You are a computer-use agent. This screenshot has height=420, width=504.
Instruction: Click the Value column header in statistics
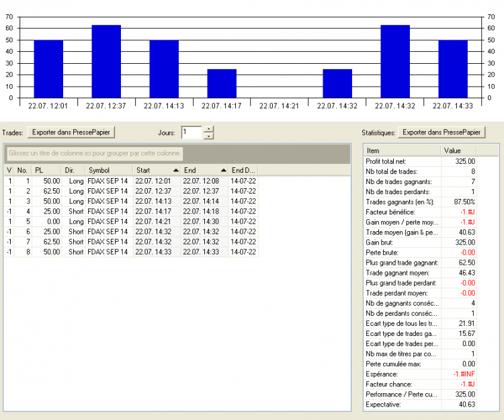tap(458, 151)
